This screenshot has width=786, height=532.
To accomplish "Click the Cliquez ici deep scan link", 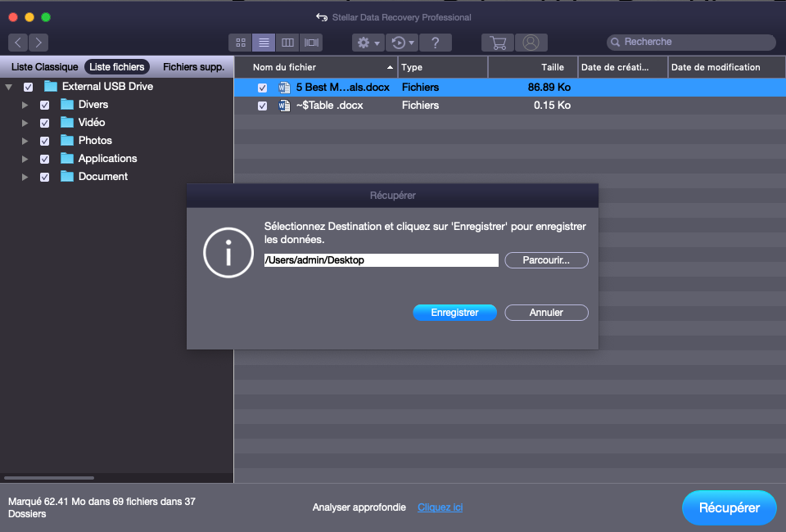I will pyautogui.click(x=440, y=507).
